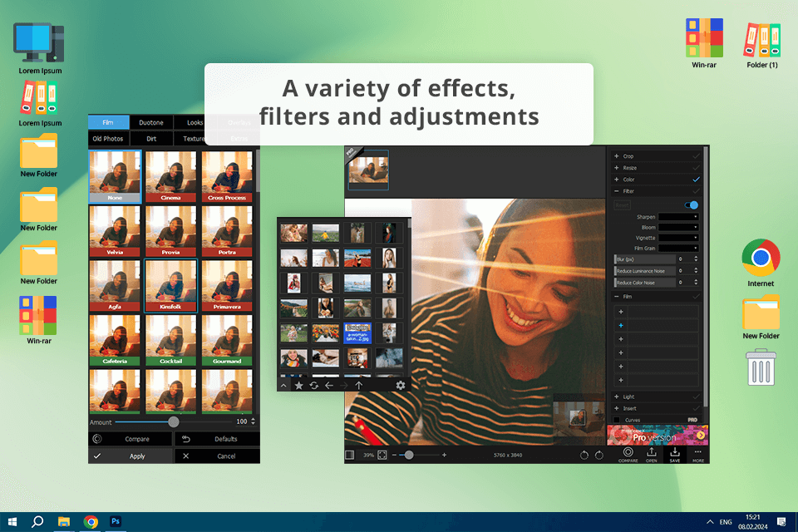
Task: Click the Reset button under Filter
Action: tap(622, 205)
